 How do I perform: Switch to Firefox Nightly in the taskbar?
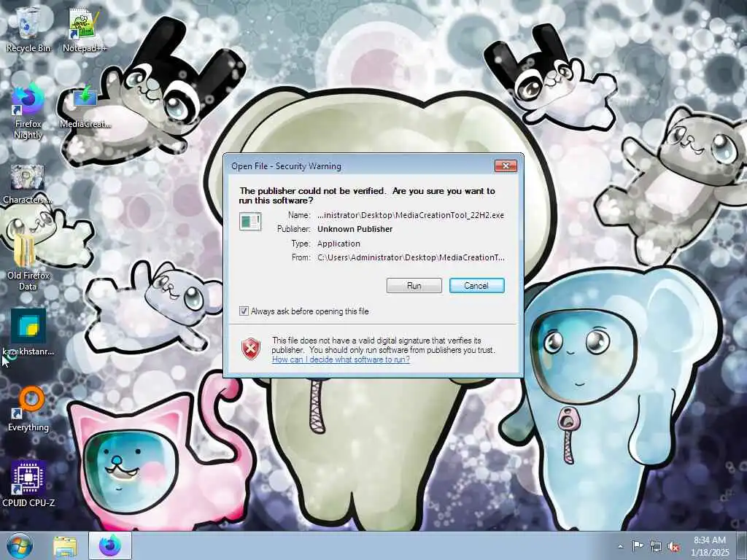pos(109,546)
